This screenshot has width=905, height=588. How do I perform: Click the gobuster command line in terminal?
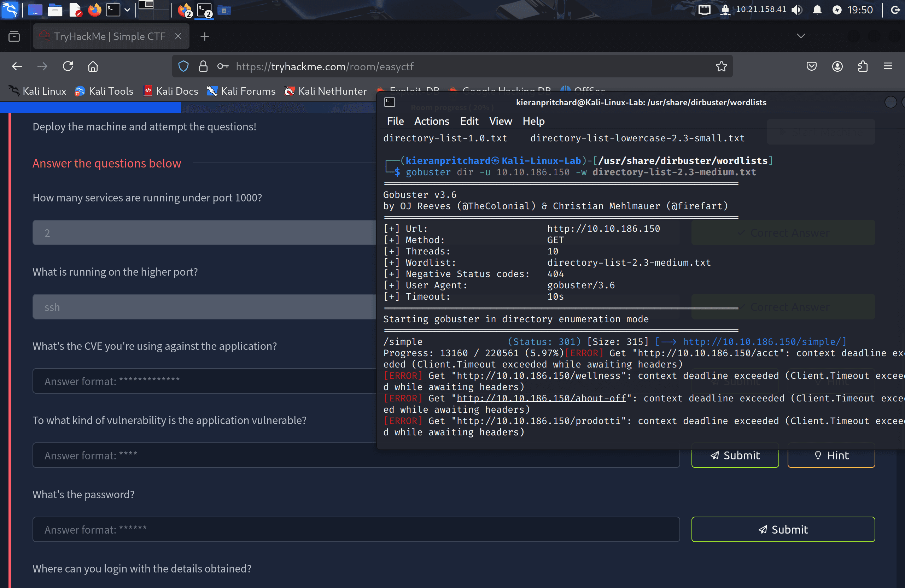click(580, 172)
